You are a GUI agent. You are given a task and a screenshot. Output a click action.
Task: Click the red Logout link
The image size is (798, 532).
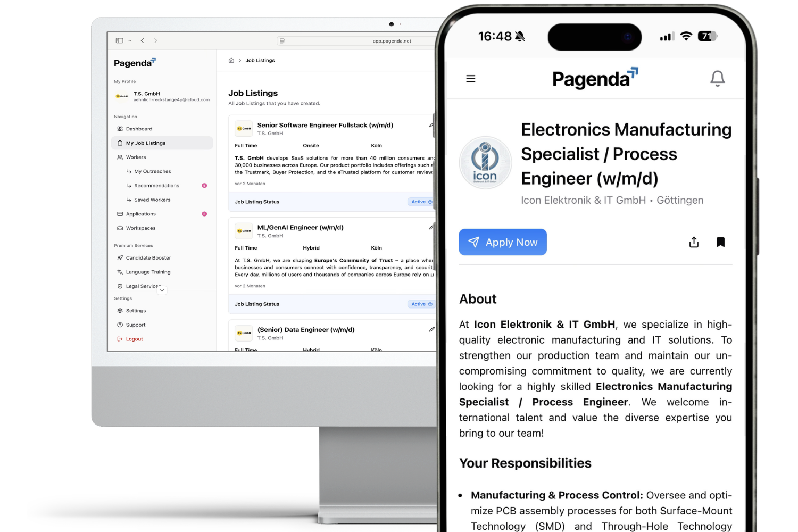click(x=134, y=339)
